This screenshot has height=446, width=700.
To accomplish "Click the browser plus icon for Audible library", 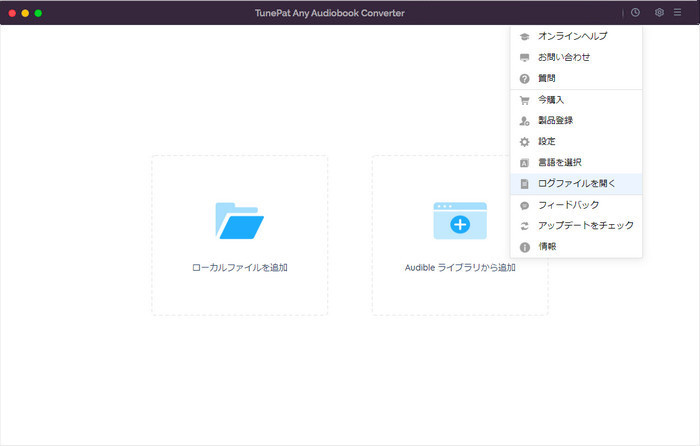I will click(x=460, y=221).
